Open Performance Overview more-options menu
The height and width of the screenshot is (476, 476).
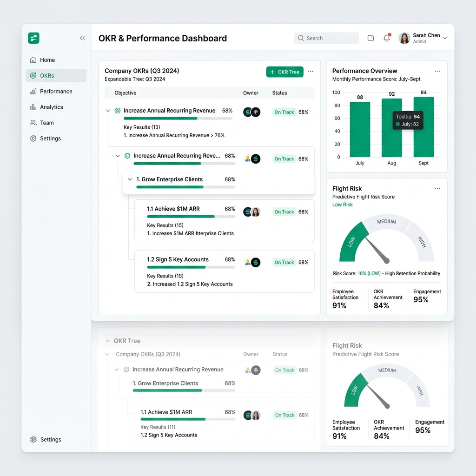pos(437,71)
